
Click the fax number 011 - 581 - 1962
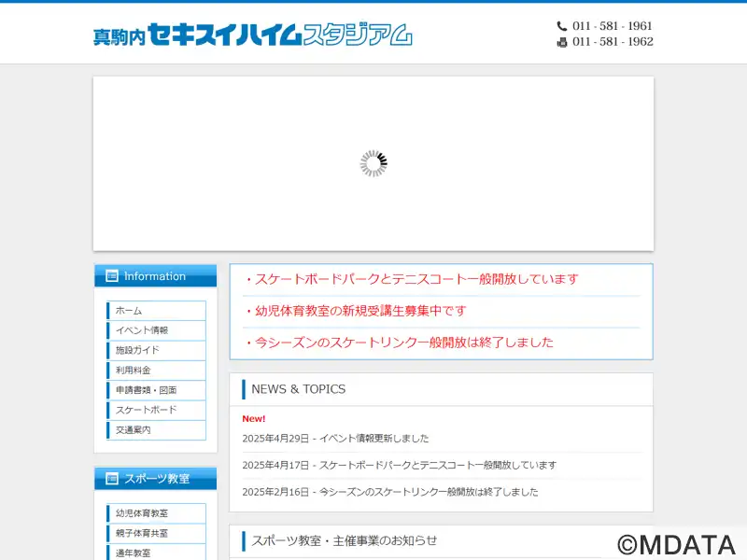[x=613, y=41]
